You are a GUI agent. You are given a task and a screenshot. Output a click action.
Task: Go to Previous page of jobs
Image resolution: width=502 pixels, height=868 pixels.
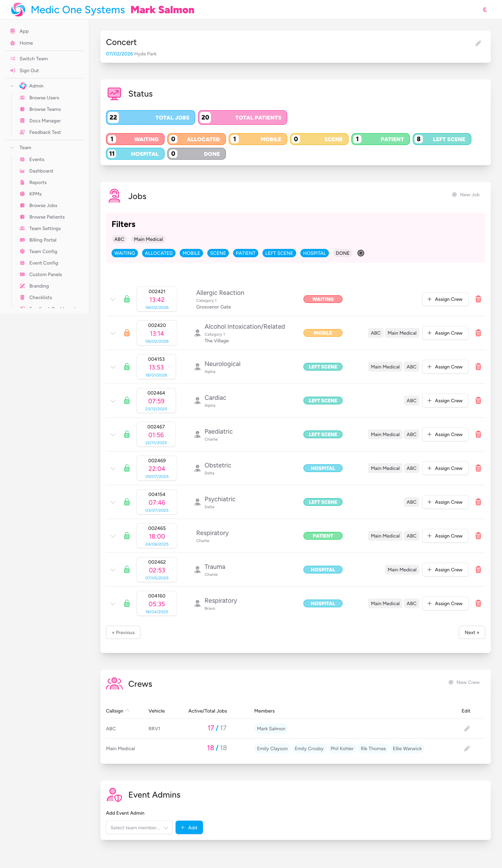tap(123, 632)
